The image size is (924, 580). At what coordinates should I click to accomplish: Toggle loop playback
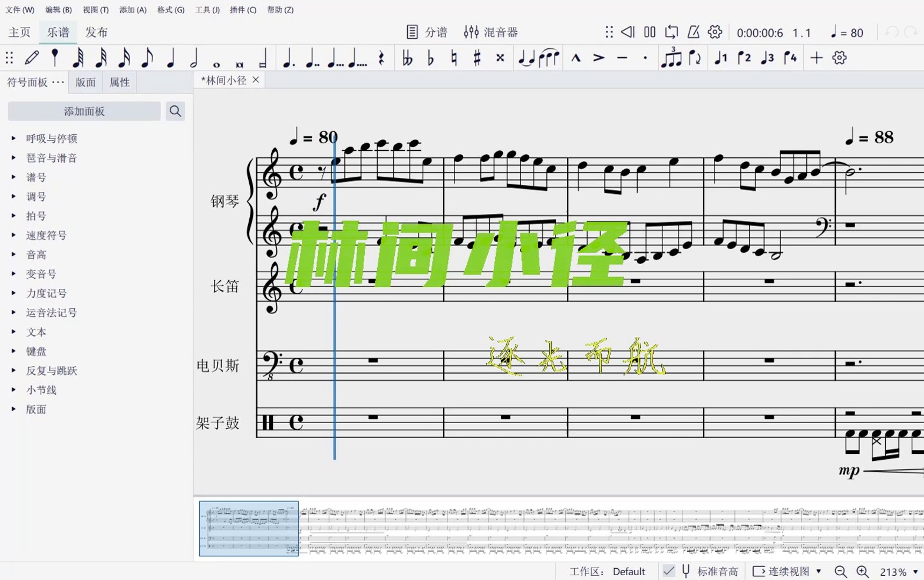tap(671, 32)
